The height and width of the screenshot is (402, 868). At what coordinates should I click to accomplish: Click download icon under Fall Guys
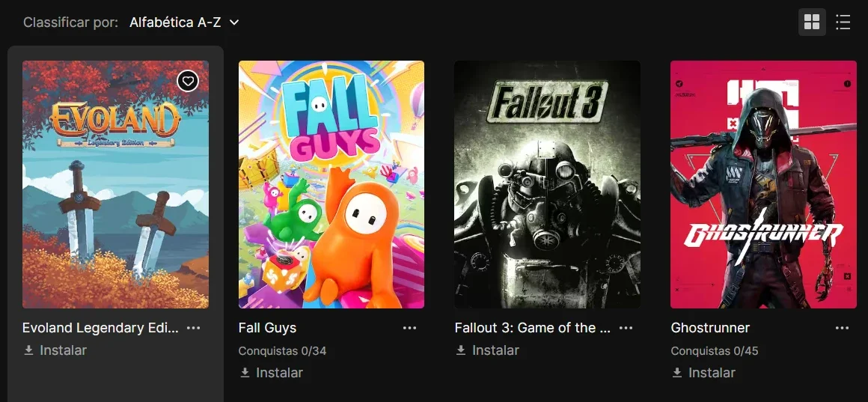(x=245, y=373)
